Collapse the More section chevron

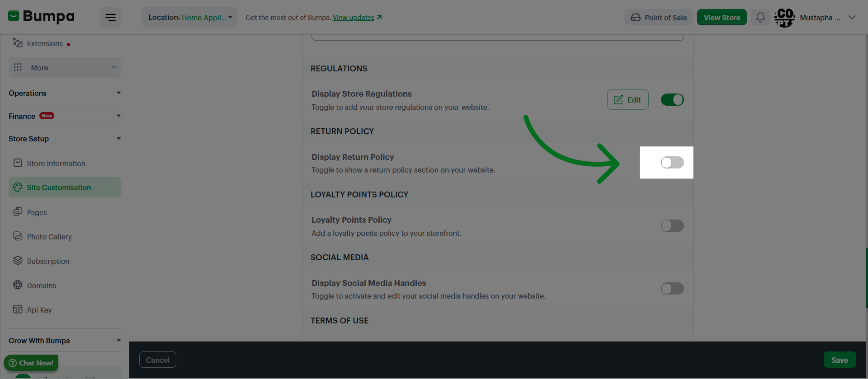click(114, 67)
